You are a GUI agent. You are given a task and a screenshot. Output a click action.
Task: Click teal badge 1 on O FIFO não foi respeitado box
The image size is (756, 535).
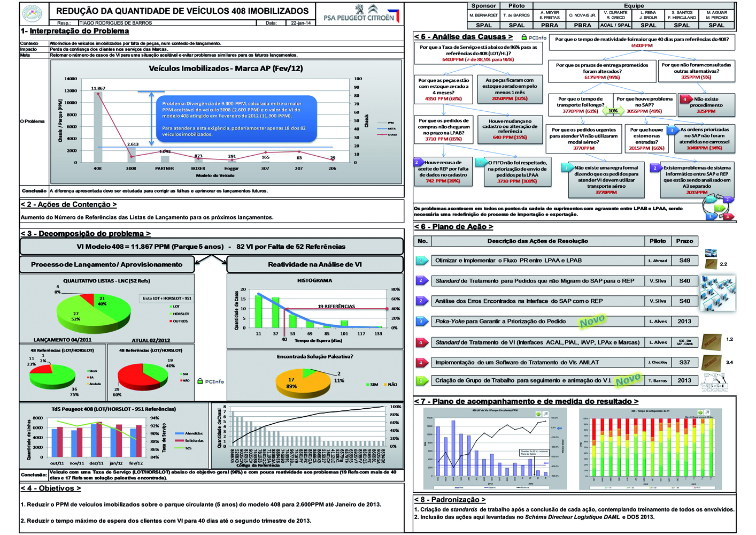(x=481, y=162)
